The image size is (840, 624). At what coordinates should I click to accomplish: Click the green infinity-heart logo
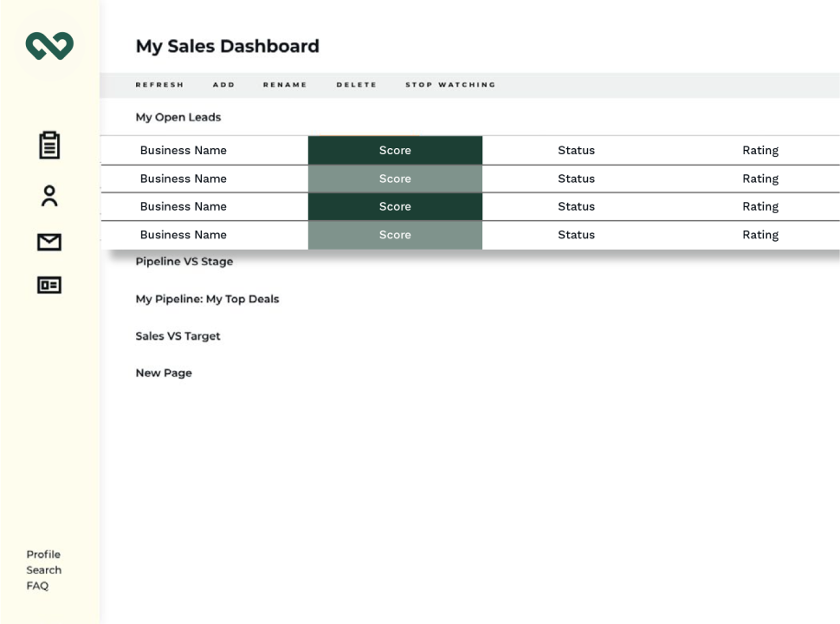coord(49,46)
